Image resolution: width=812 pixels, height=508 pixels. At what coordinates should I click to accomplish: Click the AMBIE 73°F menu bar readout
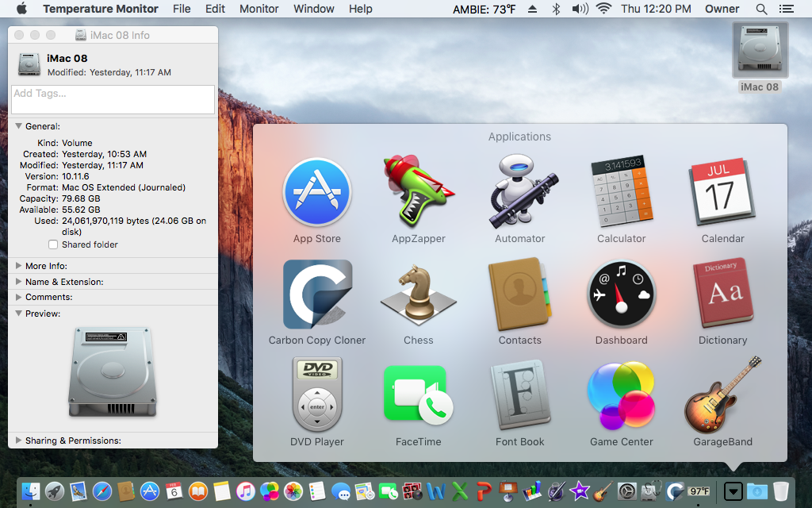coord(485,9)
